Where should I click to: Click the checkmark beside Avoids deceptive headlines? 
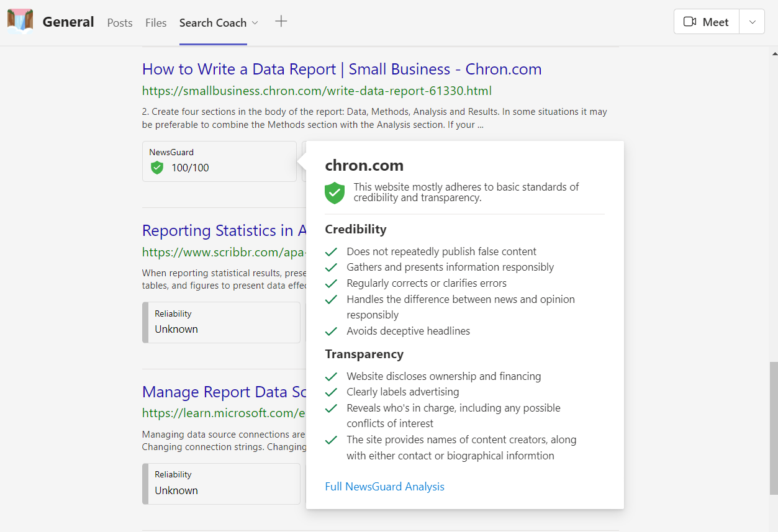(x=332, y=331)
